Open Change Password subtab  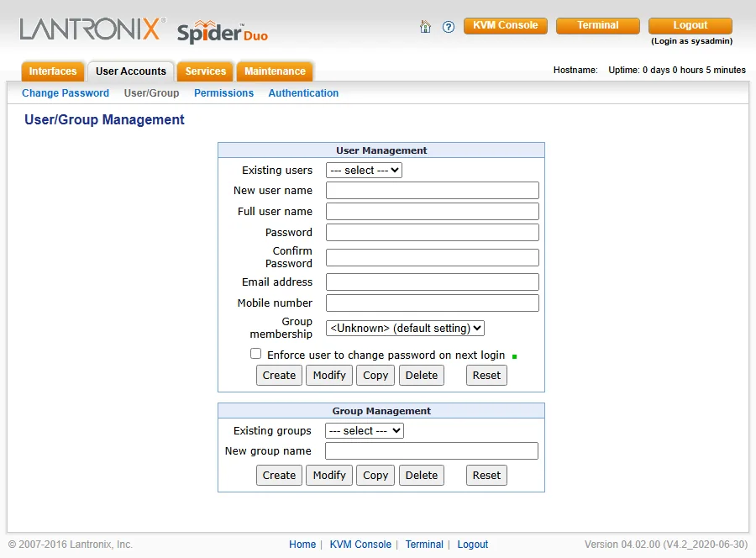(66, 93)
